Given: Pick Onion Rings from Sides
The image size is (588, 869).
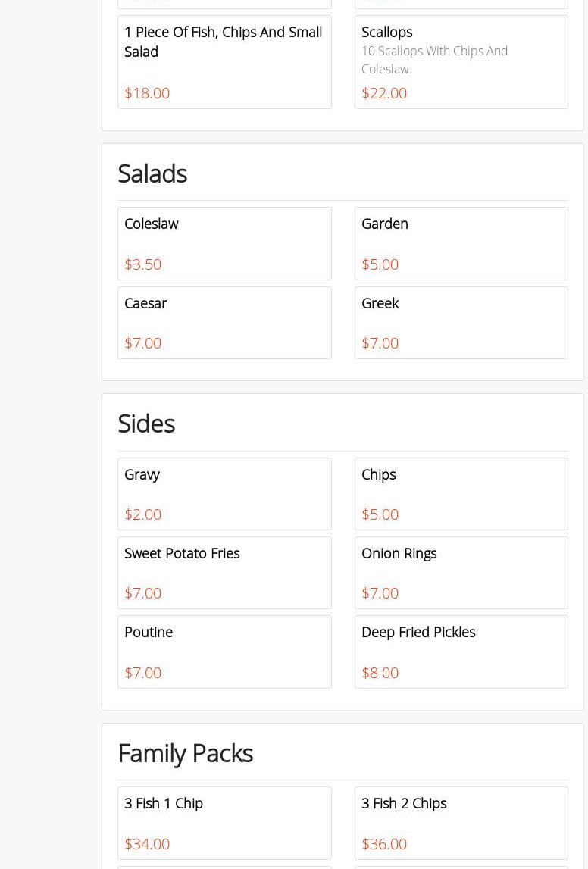Looking at the screenshot, I should pyautogui.click(x=461, y=572).
